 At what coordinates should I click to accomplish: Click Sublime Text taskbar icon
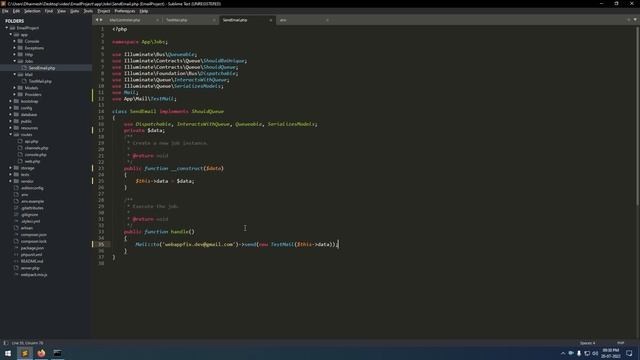tap(24, 353)
